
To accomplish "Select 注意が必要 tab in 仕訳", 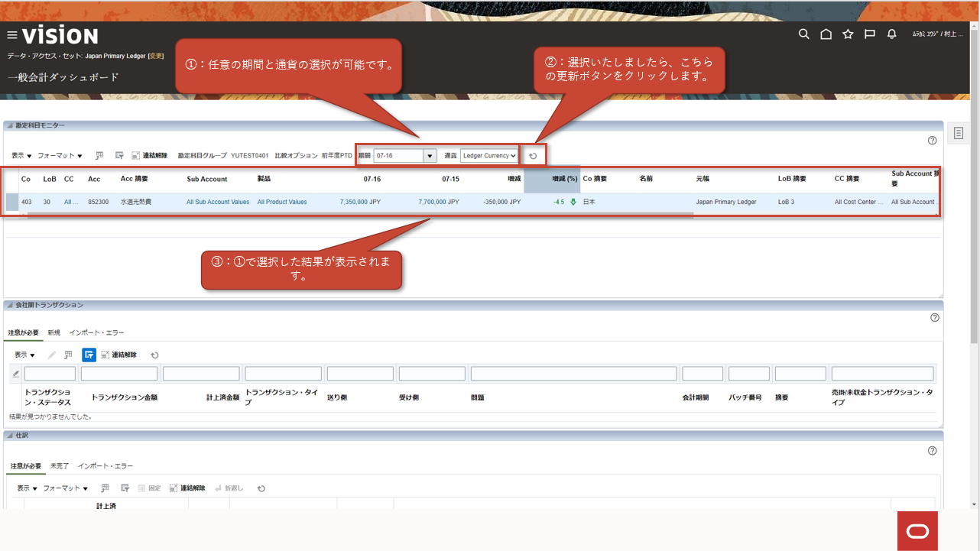I will tap(26, 465).
